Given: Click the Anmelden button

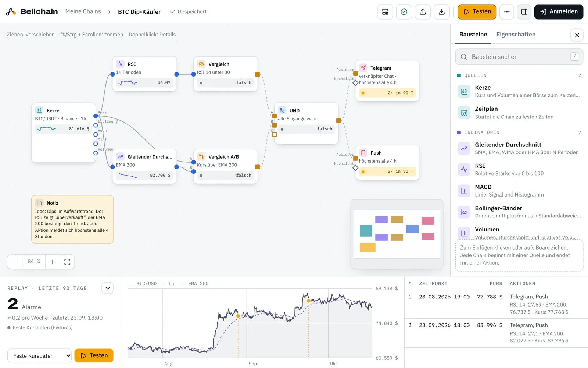Looking at the screenshot, I should (x=559, y=12).
